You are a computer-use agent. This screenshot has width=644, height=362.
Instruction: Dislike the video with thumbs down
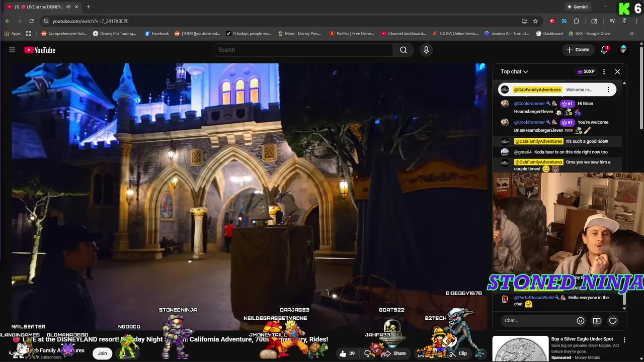368,353
